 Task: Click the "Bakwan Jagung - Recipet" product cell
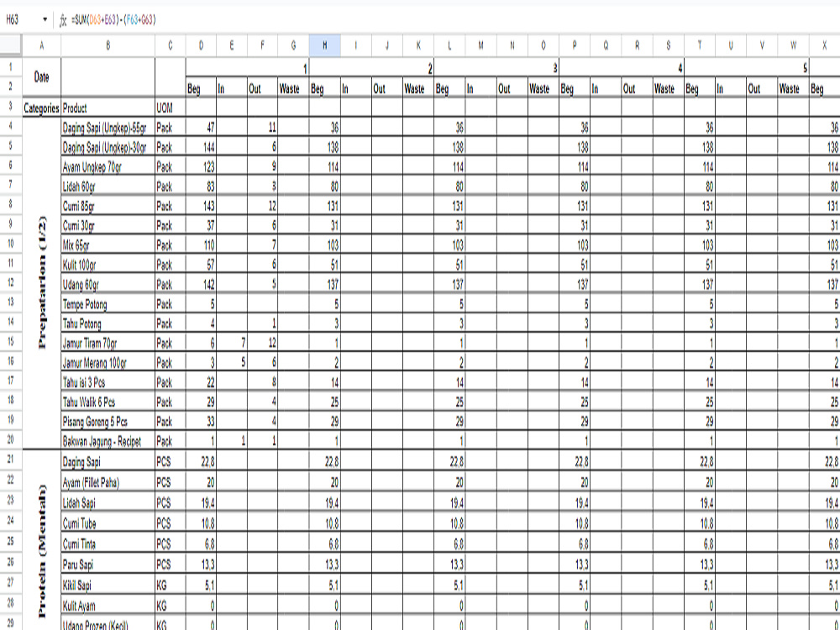pos(108,441)
